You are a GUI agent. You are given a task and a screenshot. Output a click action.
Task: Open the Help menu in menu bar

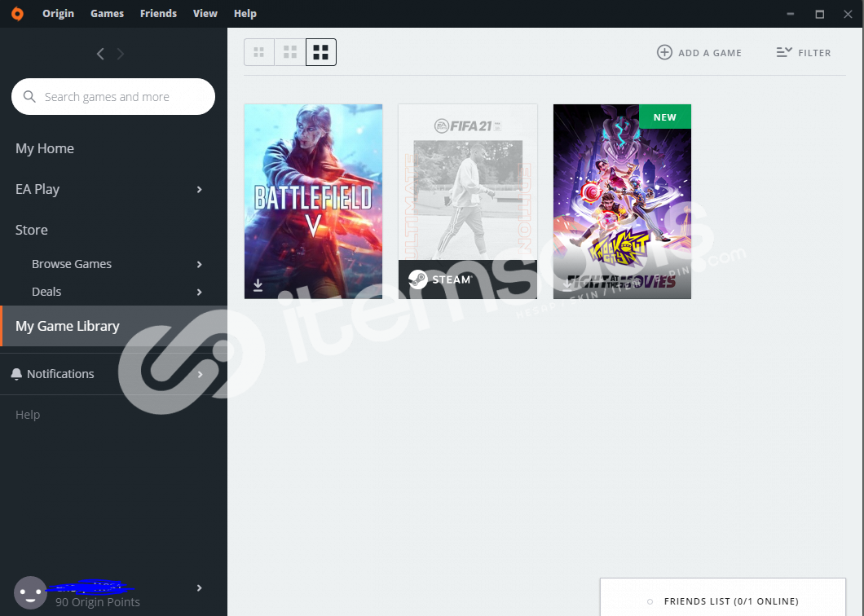pos(245,14)
